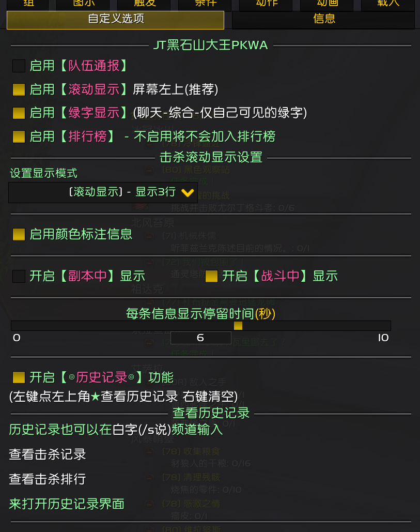The width and height of the screenshot is (420, 532).
Task: Uncheck the 绿字显示 option
Action: 19,113
